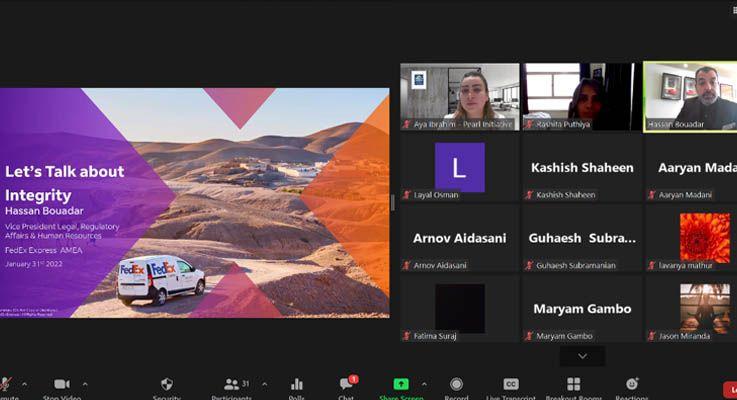Expand the Participants options caret

click(x=265, y=384)
